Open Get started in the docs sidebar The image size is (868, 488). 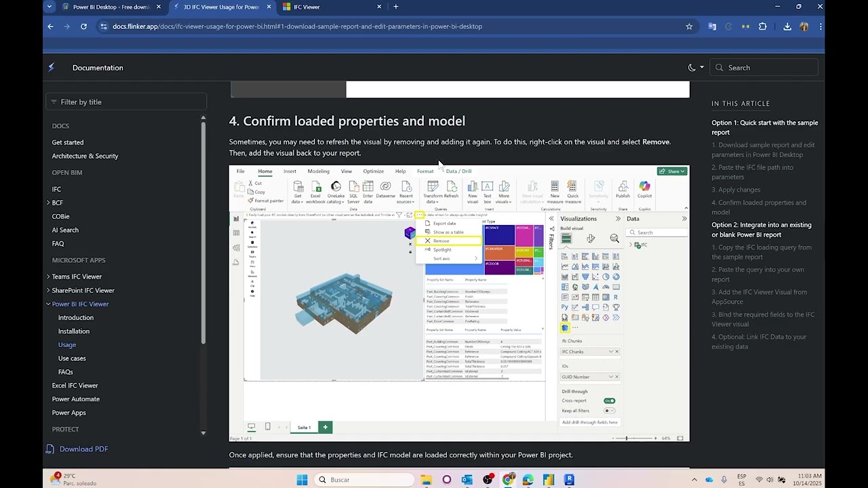[x=68, y=142]
